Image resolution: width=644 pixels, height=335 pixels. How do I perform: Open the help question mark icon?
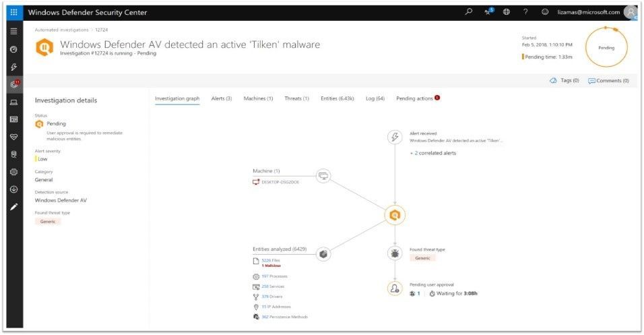click(525, 12)
